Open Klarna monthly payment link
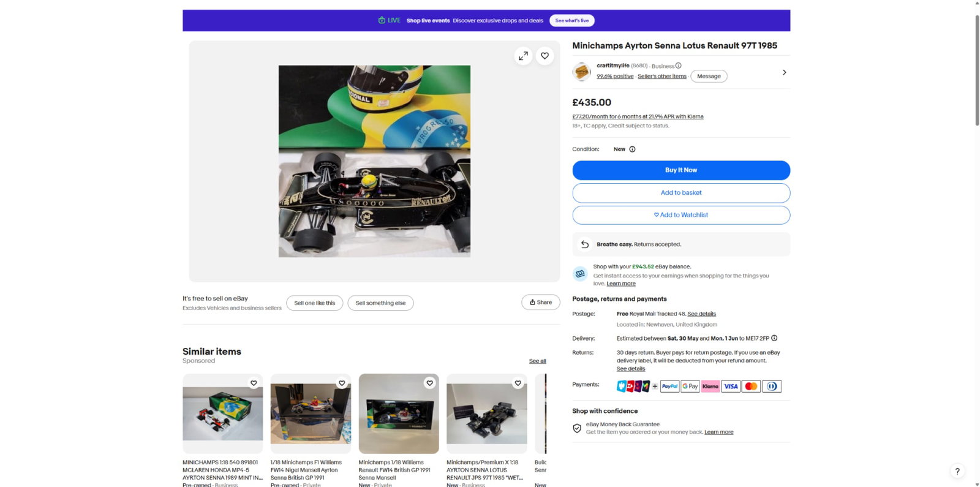This screenshot has height=487, width=980. pyautogui.click(x=638, y=116)
